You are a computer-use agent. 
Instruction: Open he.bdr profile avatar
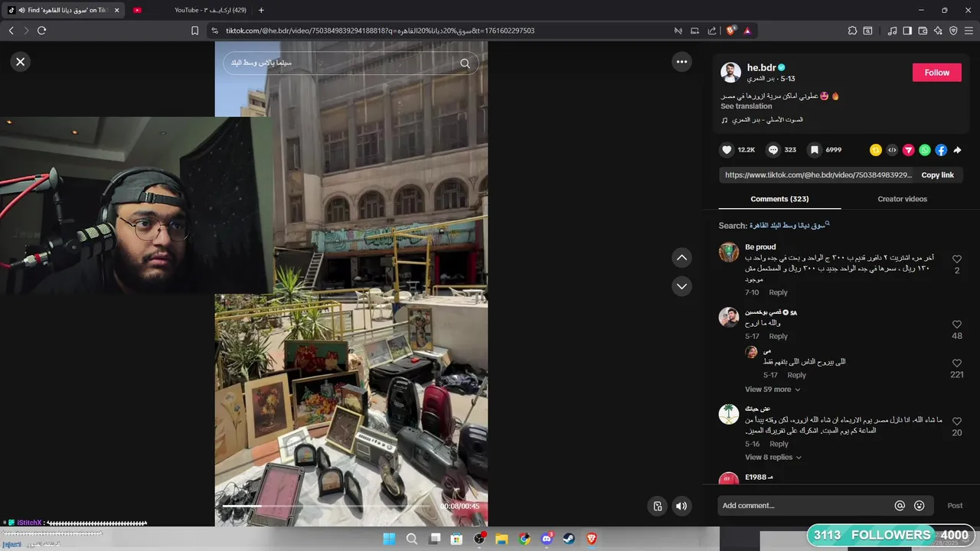pos(730,73)
